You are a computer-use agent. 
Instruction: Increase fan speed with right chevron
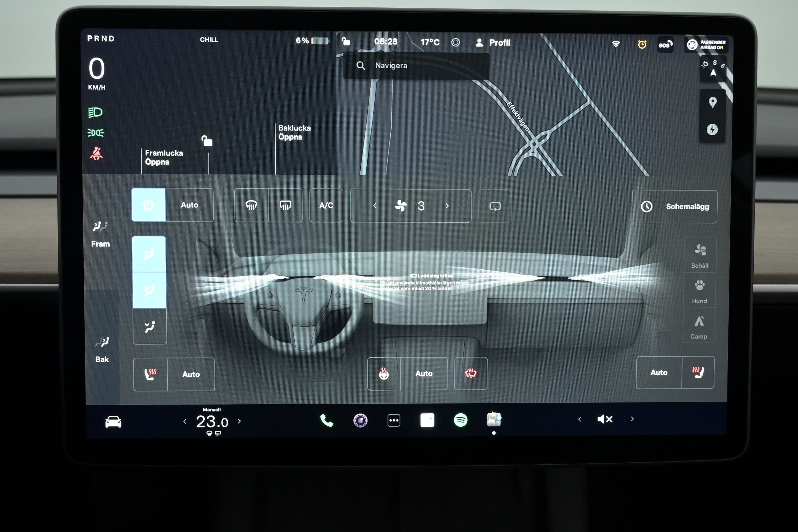(x=447, y=206)
